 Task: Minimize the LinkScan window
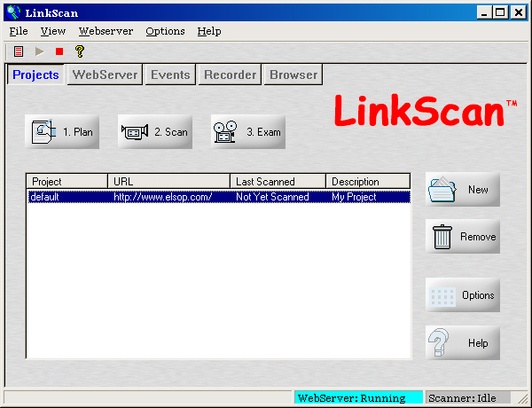pyautogui.click(x=484, y=13)
